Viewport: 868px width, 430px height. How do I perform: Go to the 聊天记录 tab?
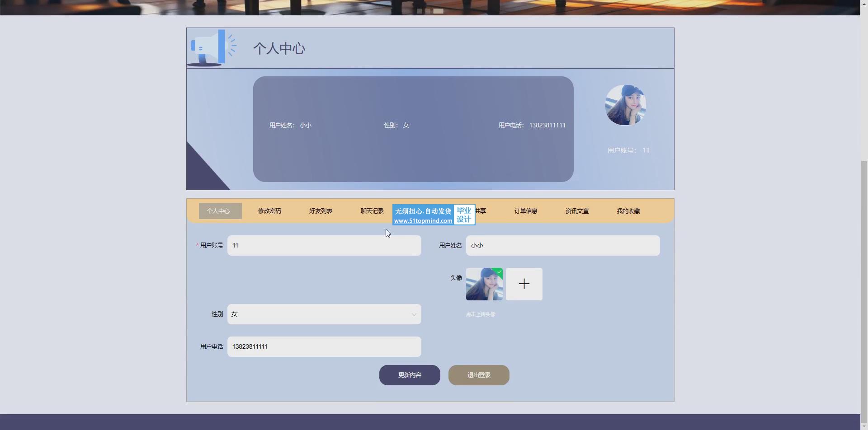click(372, 211)
